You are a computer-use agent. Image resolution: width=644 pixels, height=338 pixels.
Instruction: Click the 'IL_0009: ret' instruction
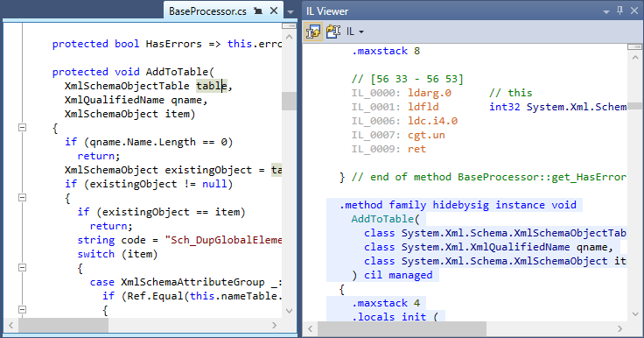[388, 149]
